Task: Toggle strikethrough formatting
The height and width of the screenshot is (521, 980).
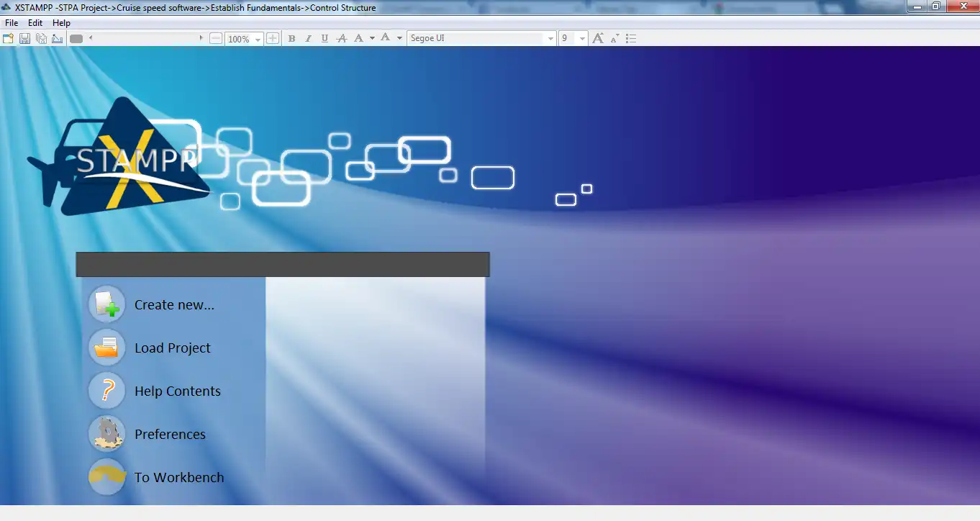Action: [342, 38]
